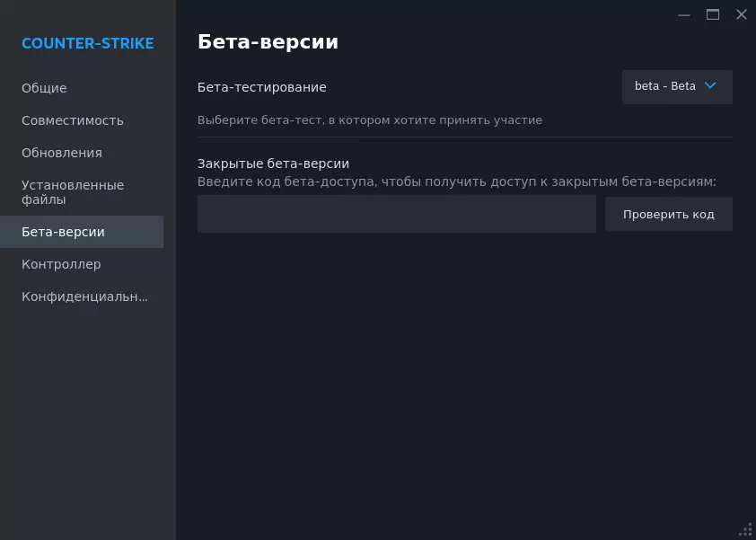Click the Выберите бета-тест description text

369,120
